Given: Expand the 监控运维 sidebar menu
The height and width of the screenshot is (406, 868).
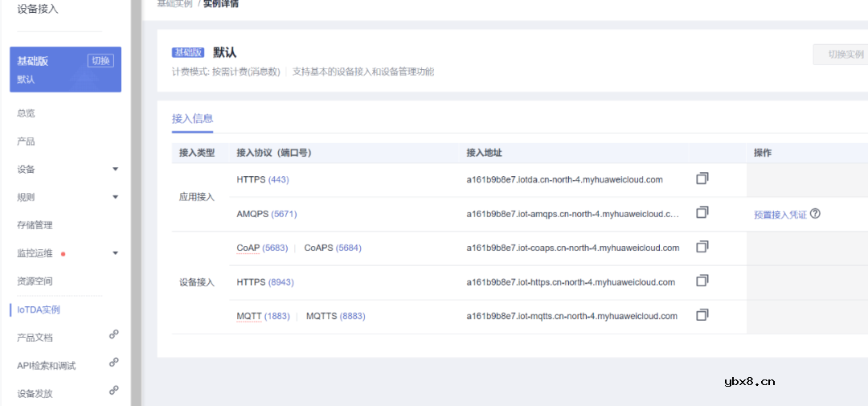Looking at the screenshot, I should (x=115, y=254).
